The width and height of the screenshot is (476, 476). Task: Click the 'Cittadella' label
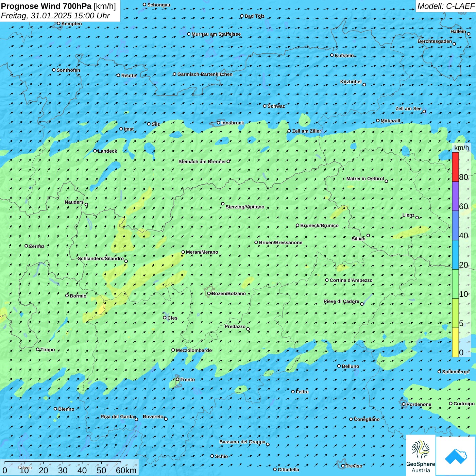[x=288, y=470]
